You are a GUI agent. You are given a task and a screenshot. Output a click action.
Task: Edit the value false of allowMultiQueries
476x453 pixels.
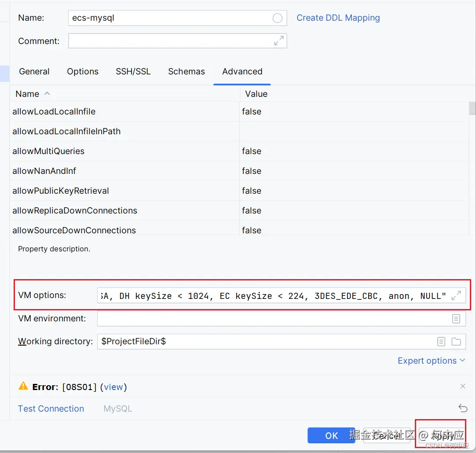(x=354, y=151)
